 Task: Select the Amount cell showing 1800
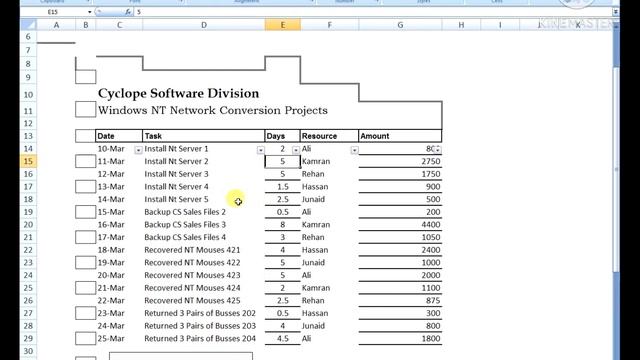(x=400, y=338)
